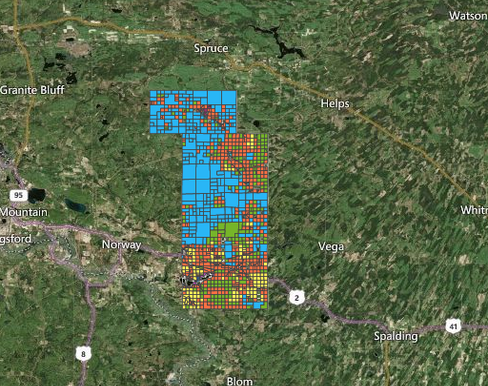Click the Helps town label
488x386 pixels.
tap(335, 104)
